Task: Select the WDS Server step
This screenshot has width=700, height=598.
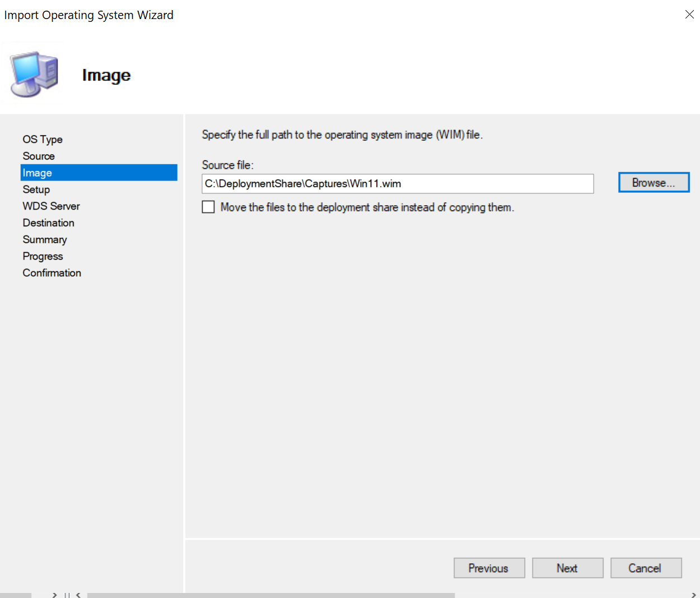Action: click(51, 206)
